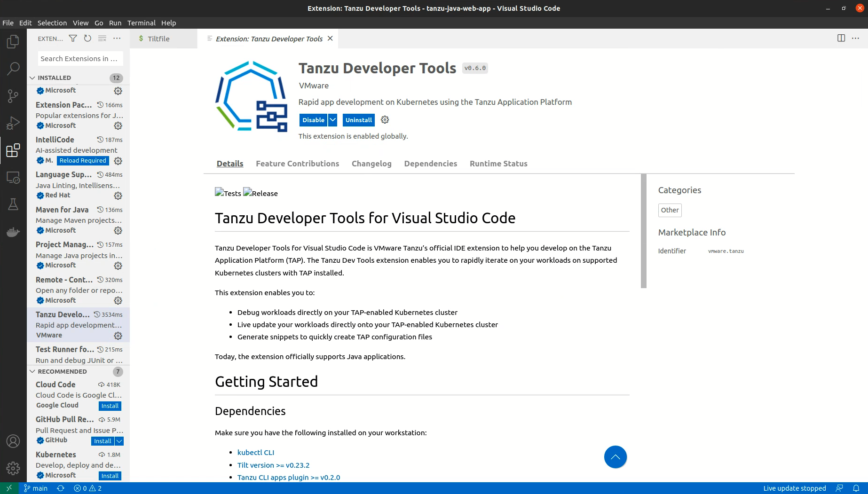Viewport: 868px width, 494px height.
Task: Open the main branch in status bar
Action: tap(36, 488)
